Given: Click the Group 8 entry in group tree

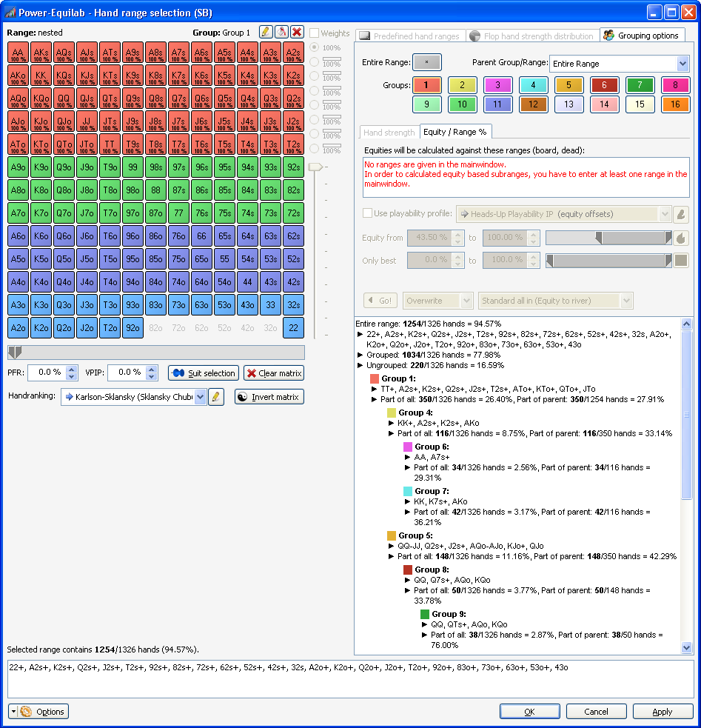Looking at the screenshot, I should pos(432,570).
